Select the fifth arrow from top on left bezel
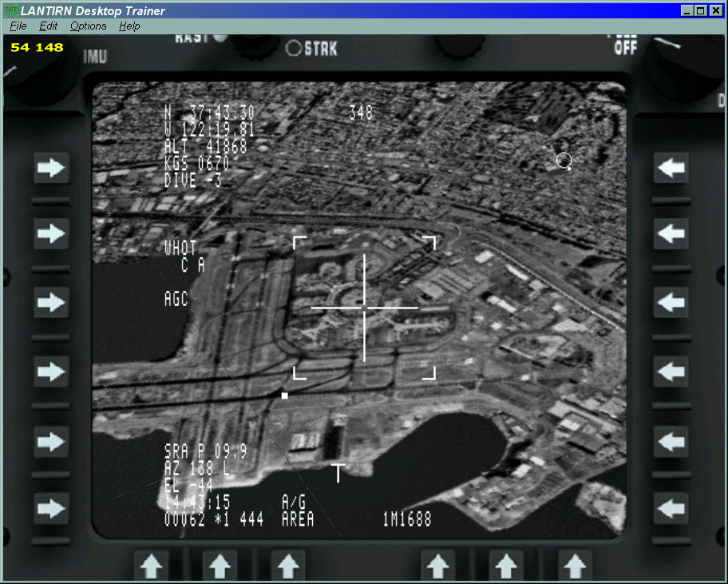 tap(51, 441)
